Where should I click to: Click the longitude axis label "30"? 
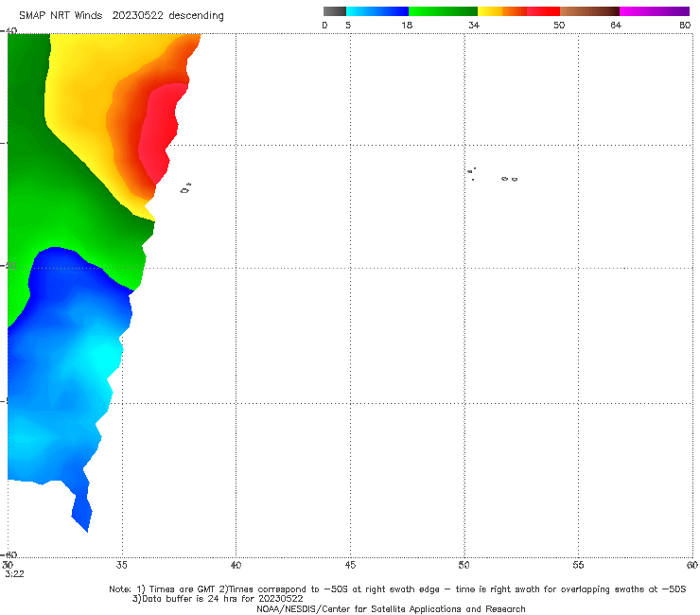tap(8, 565)
